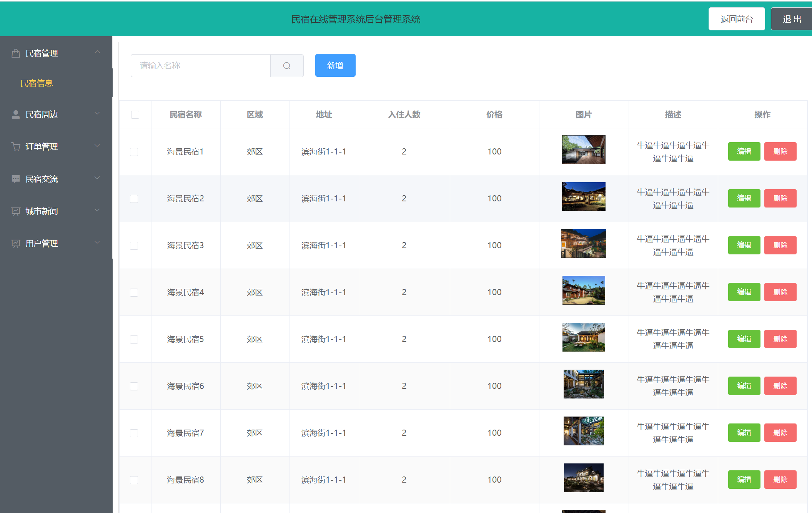Click red 删除 button for 海景民宿7
This screenshot has height=513, width=812.
(x=780, y=433)
